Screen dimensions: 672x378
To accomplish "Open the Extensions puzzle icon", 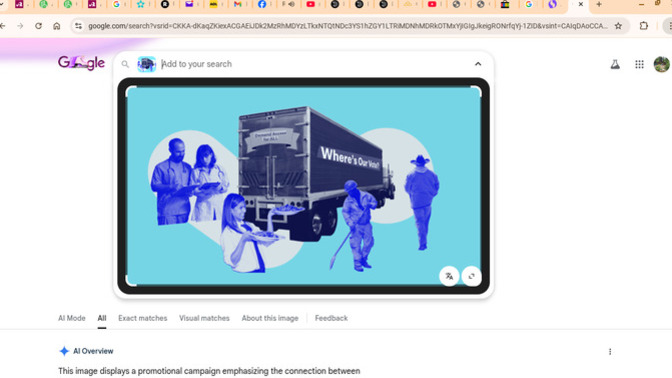I will pos(644,26).
